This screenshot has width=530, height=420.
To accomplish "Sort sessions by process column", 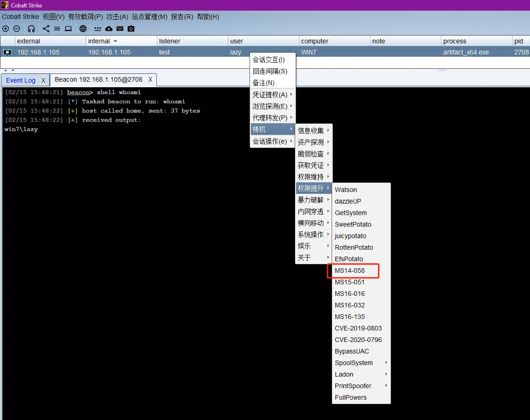I will point(476,41).
